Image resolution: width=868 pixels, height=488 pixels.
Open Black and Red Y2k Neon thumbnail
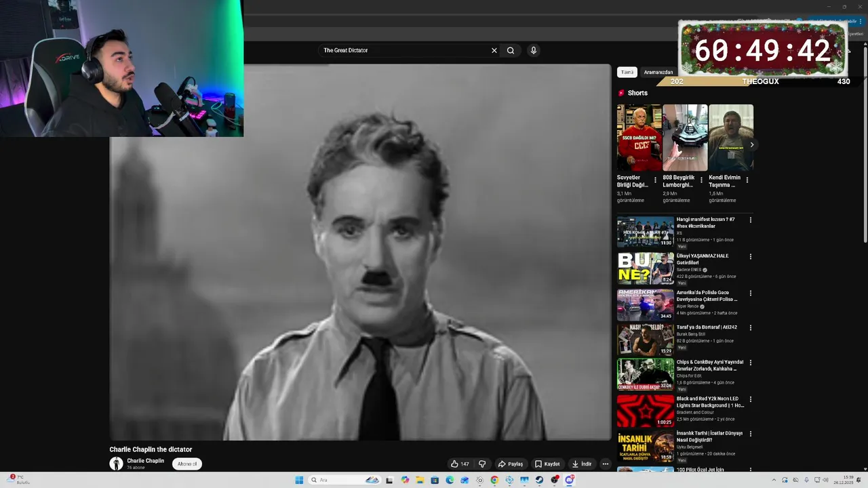click(x=645, y=411)
